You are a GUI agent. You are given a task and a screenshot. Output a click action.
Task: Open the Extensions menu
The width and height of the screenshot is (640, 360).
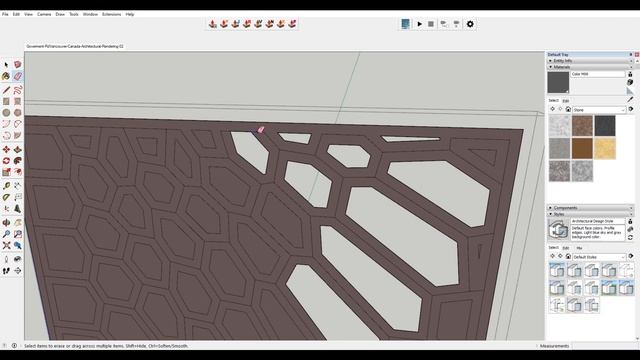pyautogui.click(x=111, y=14)
